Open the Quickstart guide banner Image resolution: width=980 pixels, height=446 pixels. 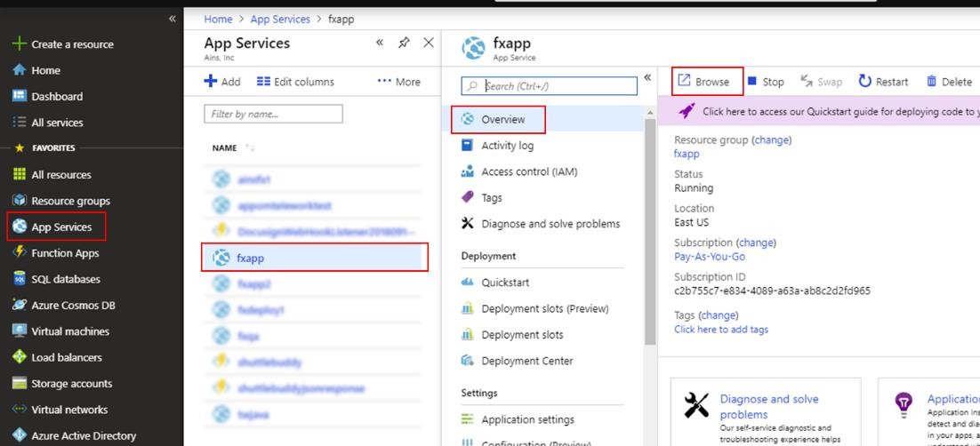(819, 112)
